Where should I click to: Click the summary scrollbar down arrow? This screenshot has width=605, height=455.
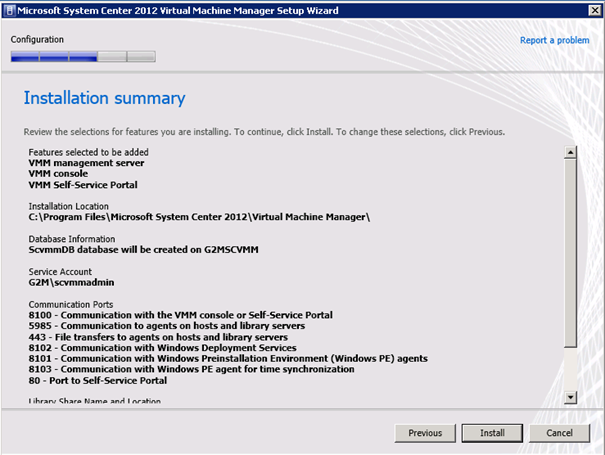(570, 397)
